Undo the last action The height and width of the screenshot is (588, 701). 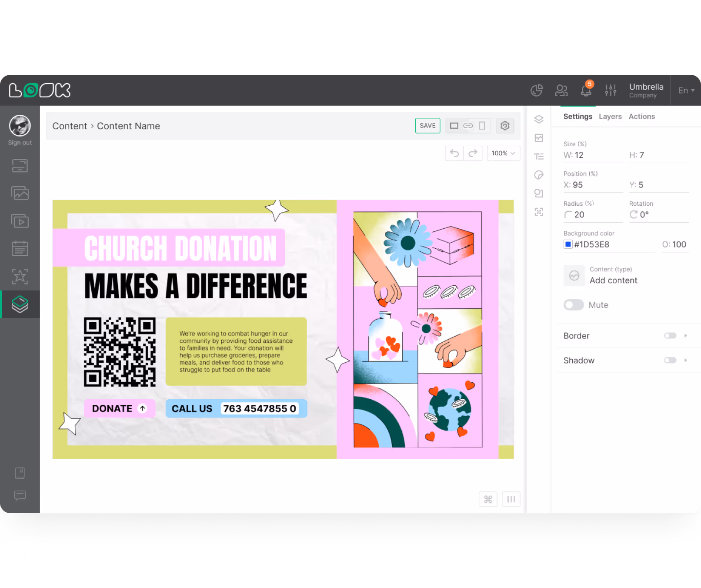click(x=454, y=153)
